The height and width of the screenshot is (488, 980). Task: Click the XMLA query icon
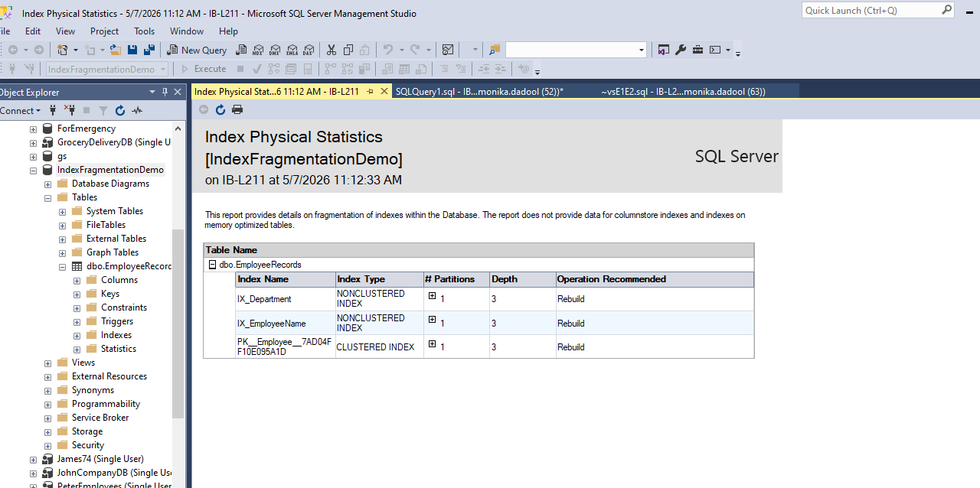pos(292,50)
